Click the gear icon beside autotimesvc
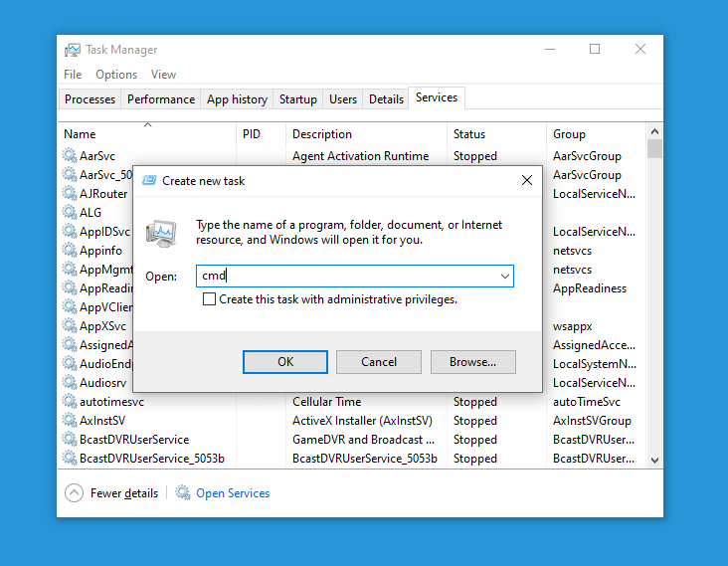728x566 pixels. [70, 401]
